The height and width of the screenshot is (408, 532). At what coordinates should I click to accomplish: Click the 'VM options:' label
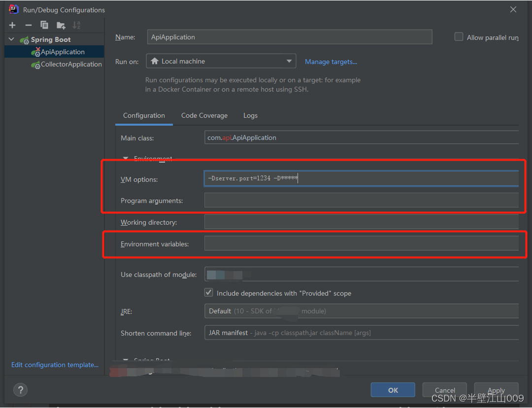click(x=139, y=179)
